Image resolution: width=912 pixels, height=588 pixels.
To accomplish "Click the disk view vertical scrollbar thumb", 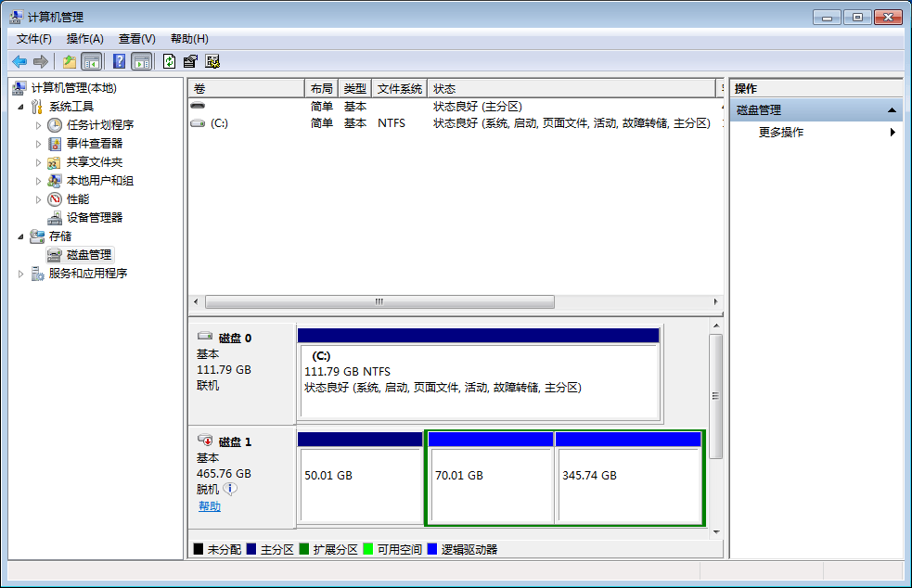I will click(716, 396).
